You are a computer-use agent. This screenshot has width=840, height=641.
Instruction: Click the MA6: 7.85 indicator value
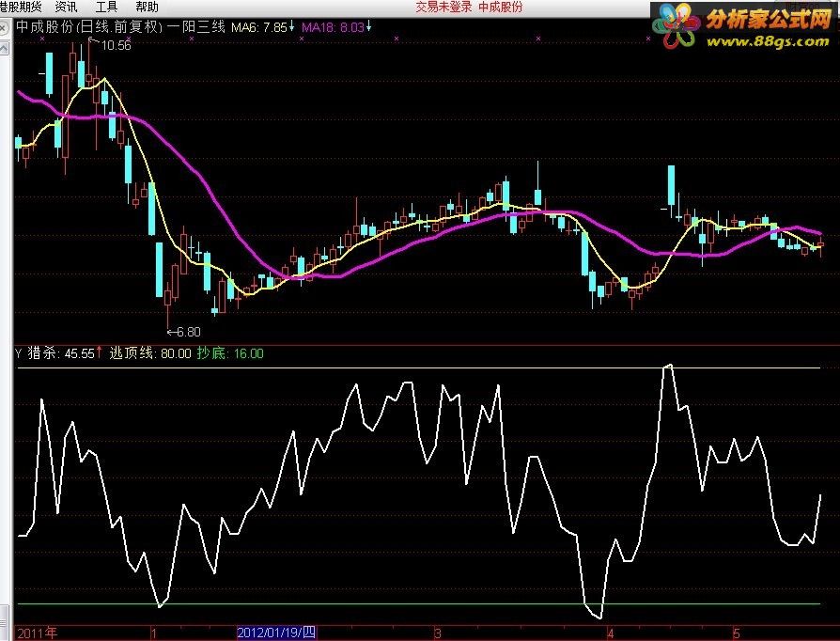[x=259, y=27]
